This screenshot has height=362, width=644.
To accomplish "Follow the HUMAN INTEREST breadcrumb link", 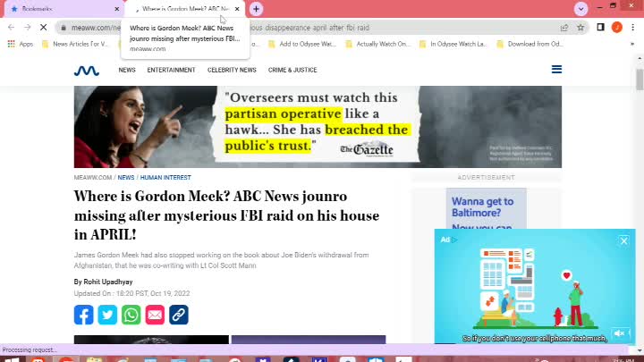I will [x=165, y=177].
